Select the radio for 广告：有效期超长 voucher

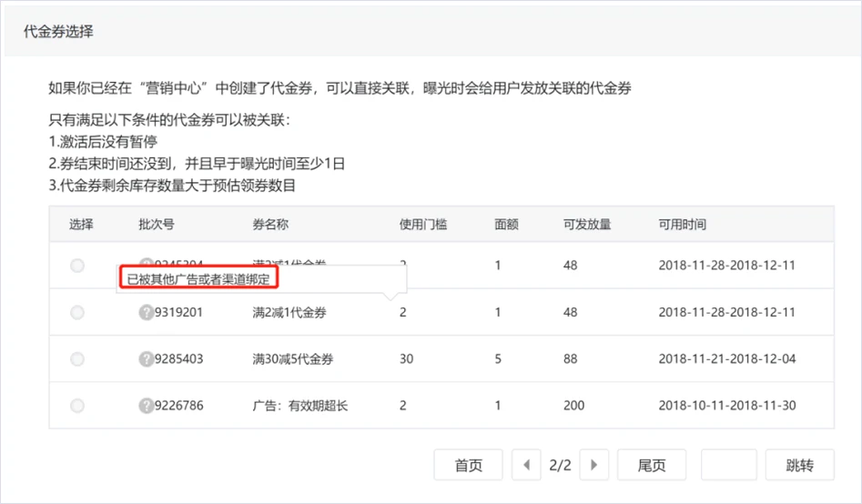(77, 405)
